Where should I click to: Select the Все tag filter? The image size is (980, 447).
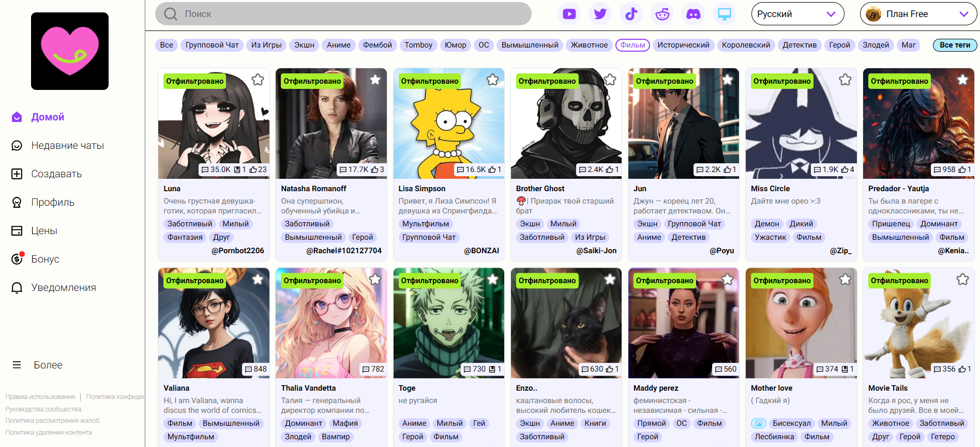pos(167,45)
